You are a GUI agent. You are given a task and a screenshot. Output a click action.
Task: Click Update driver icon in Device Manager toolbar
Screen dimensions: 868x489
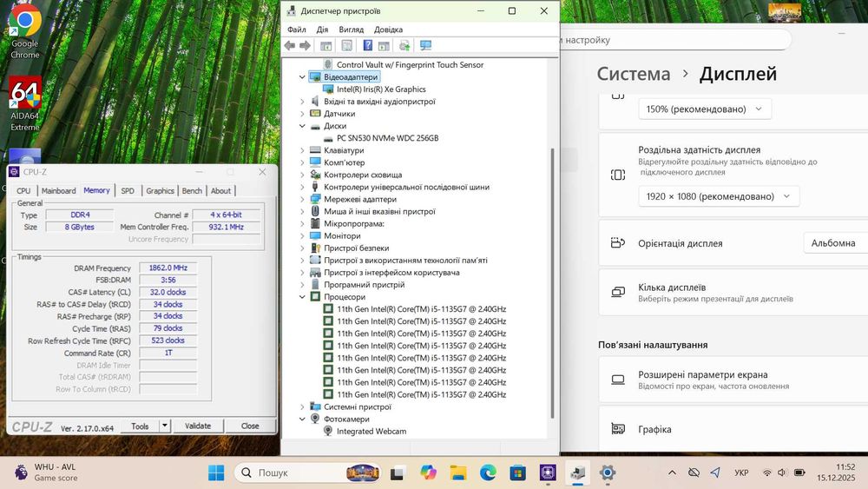404,46
